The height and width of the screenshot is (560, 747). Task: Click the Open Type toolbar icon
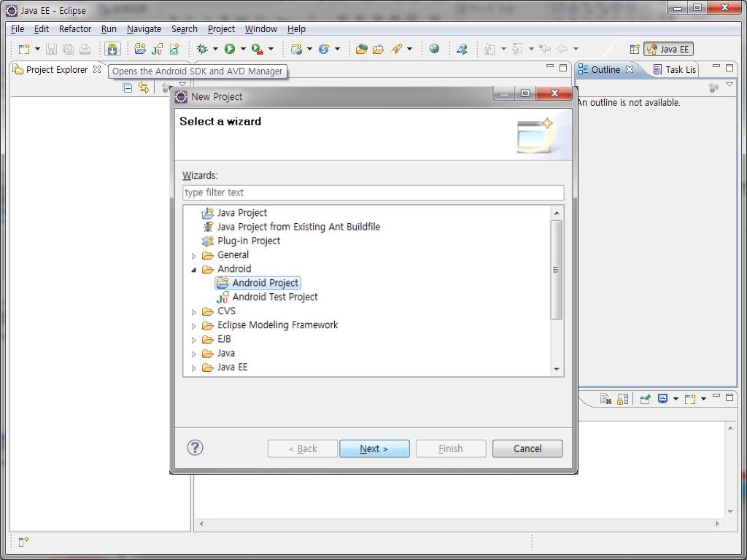(362, 49)
